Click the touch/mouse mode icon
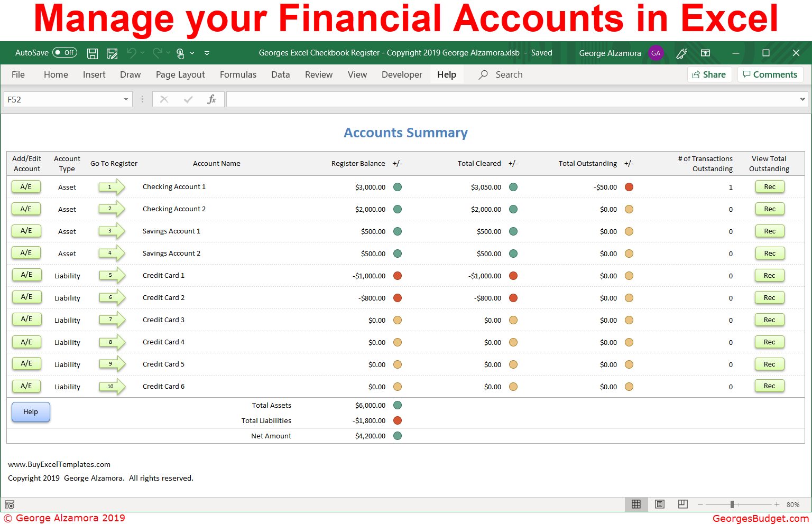Screen dimensions: 812x525 pyautogui.click(x=180, y=53)
